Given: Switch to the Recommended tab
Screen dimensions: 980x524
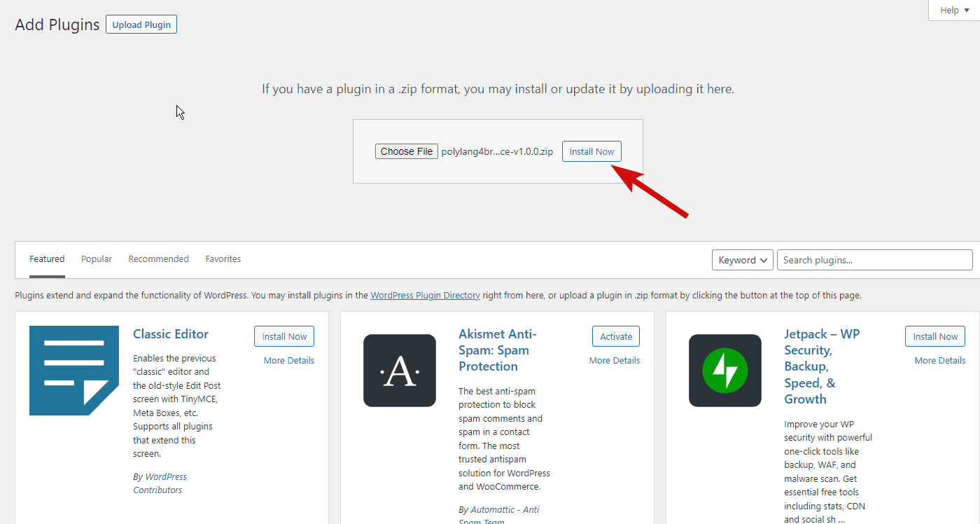Looking at the screenshot, I should 159,259.
